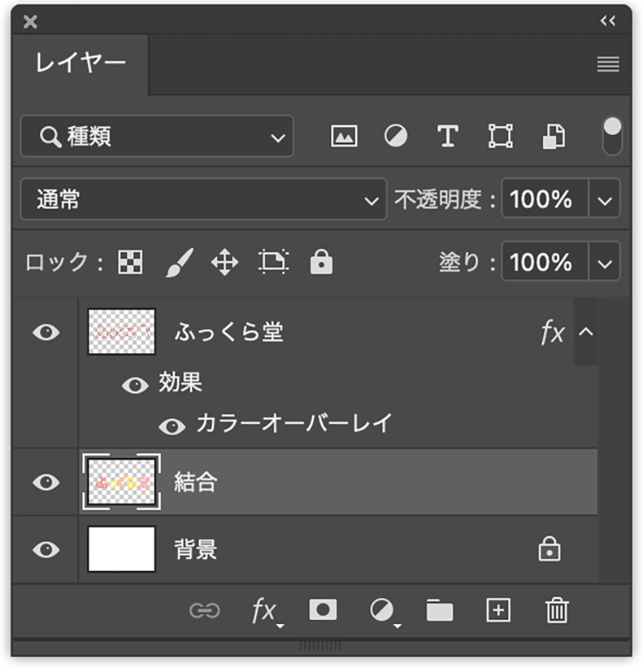Open the 不透明度 opacity slider arrow
Screen dimensions: 643x672
pos(605,199)
